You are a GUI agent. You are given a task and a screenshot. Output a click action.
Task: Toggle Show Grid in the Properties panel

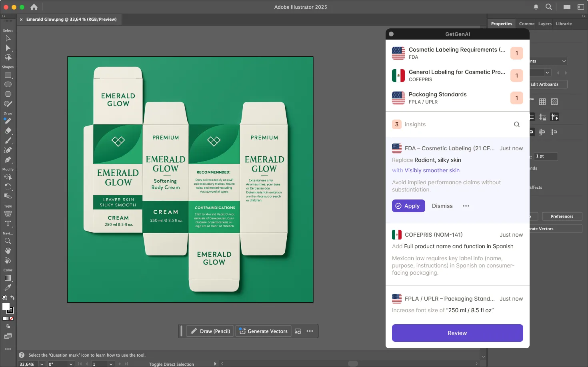(x=542, y=102)
